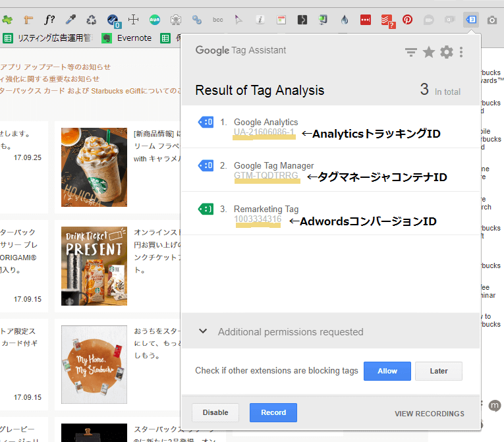Click the Disable button
Image resolution: width=504 pixels, height=442 pixels.
[215, 412]
